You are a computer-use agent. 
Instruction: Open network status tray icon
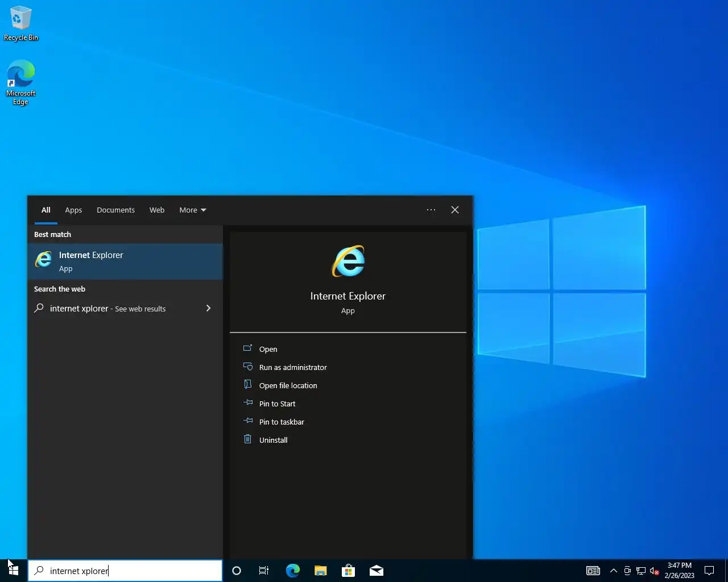click(640, 571)
